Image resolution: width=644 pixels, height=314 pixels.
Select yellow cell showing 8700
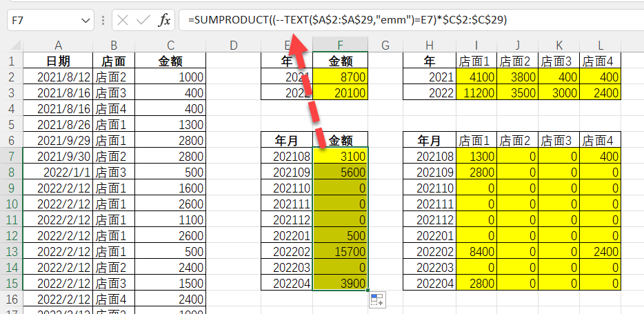340,77
